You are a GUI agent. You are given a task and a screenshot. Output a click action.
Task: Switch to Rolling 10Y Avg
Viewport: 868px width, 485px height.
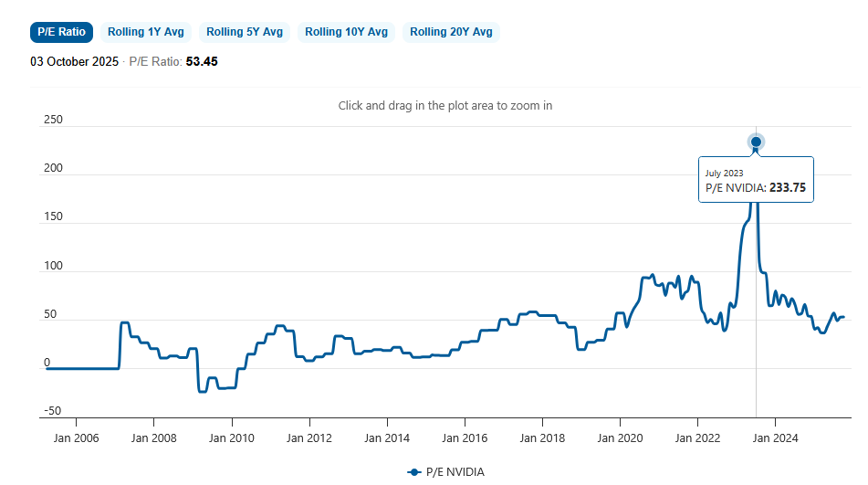click(x=346, y=32)
